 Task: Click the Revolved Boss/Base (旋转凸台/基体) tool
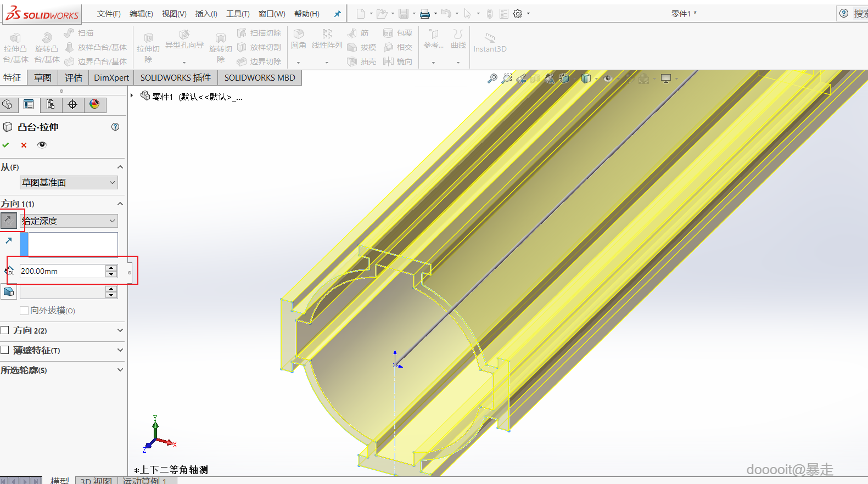pos(47,47)
